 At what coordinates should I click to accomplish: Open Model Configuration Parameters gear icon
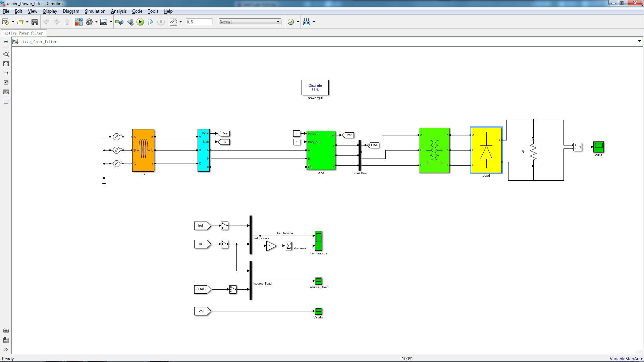[x=89, y=22]
